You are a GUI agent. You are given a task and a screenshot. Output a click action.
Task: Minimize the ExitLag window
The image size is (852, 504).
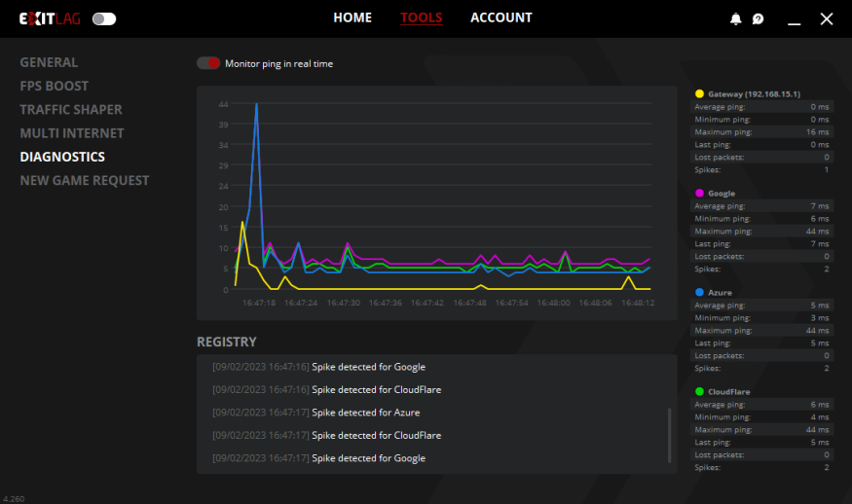pos(794,23)
